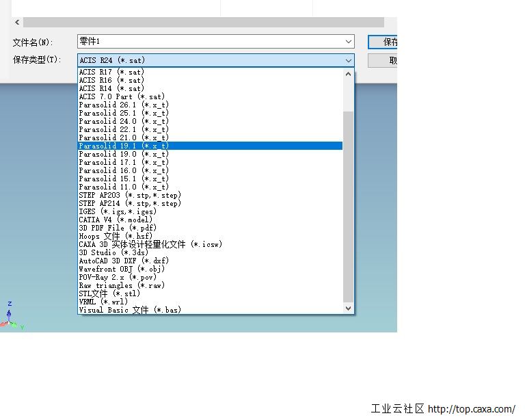Choose Wavefront OBJ (*.obj) format
This screenshot has width=525, height=420.
click(x=119, y=269)
